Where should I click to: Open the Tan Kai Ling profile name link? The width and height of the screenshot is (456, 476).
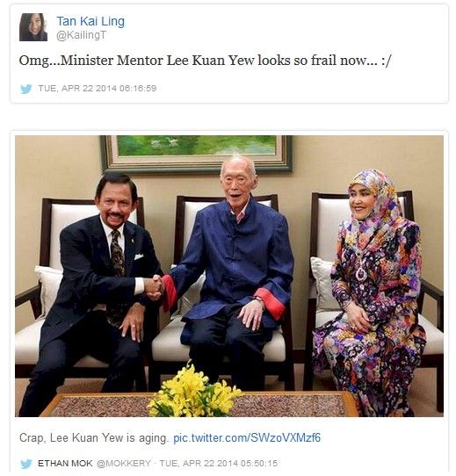point(90,21)
